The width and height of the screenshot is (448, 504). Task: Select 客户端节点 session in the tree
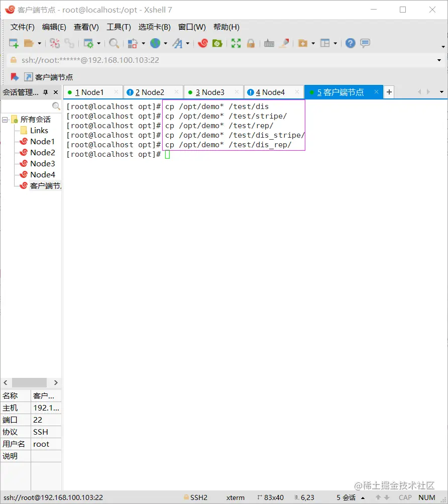(45, 185)
